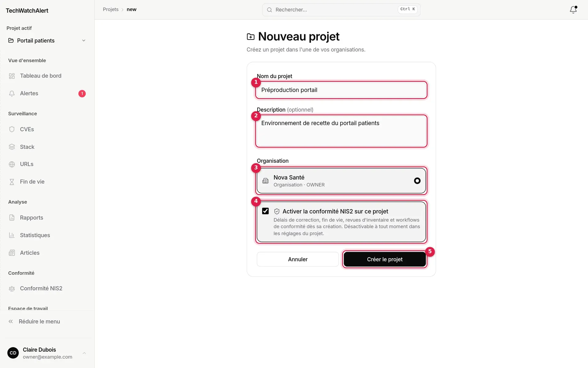Go to the Alertes menu item
This screenshot has width=588, height=368.
click(x=47, y=94)
